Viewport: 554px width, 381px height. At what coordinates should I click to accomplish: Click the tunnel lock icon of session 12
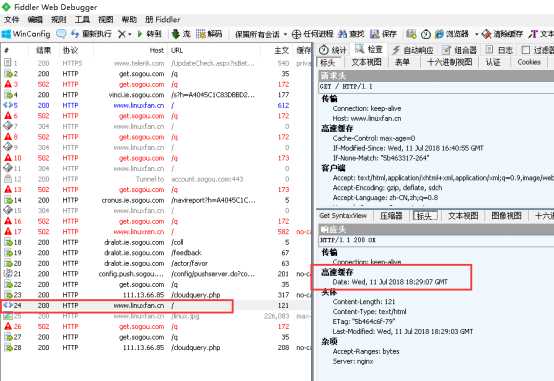tap(8, 179)
